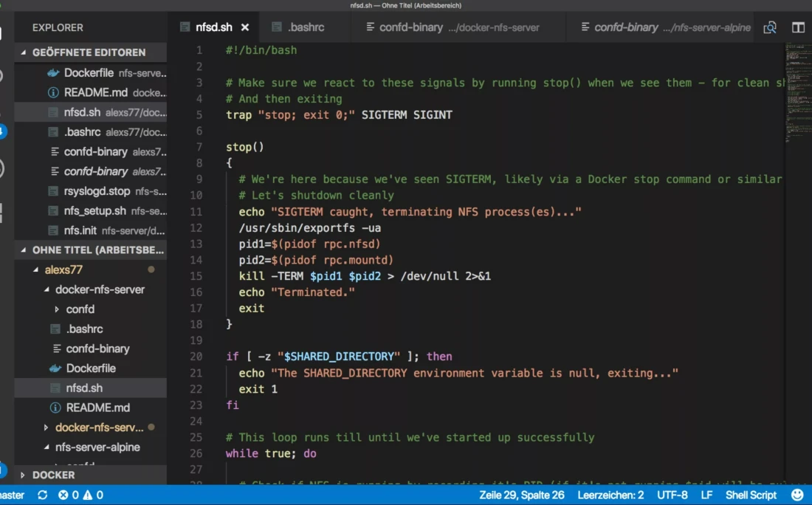Open Dockerfile in the open editors list
Viewport: 812px width, 505px height.
[x=89, y=73]
